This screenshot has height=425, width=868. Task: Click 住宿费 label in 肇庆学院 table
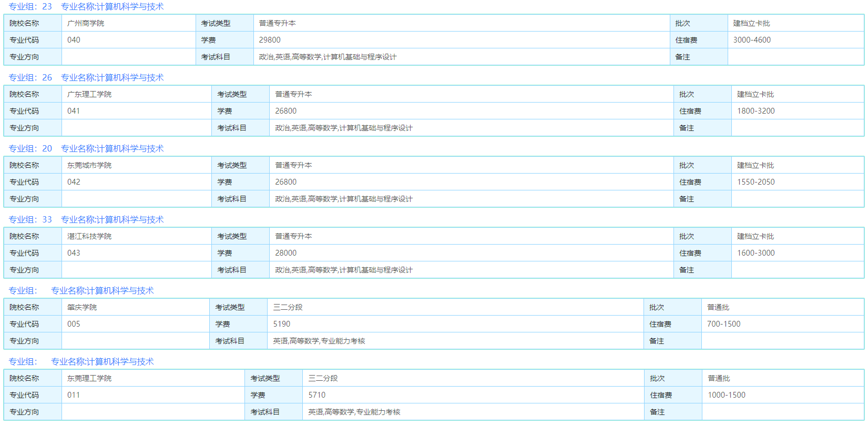coord(660,324)
